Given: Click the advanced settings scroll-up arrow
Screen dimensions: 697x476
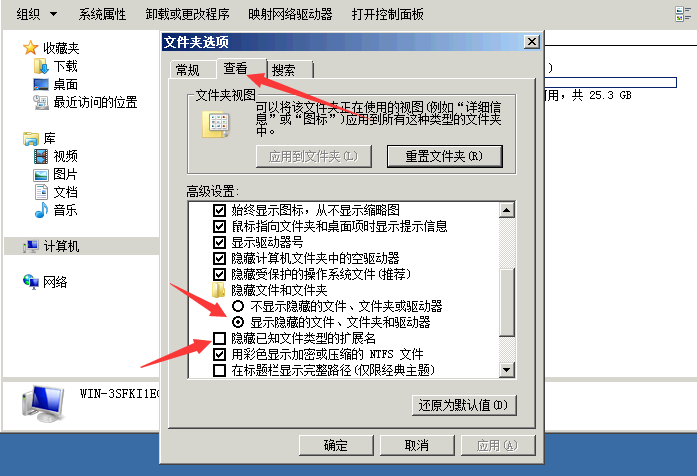Looking at the screenshot, I should [506, 210].
